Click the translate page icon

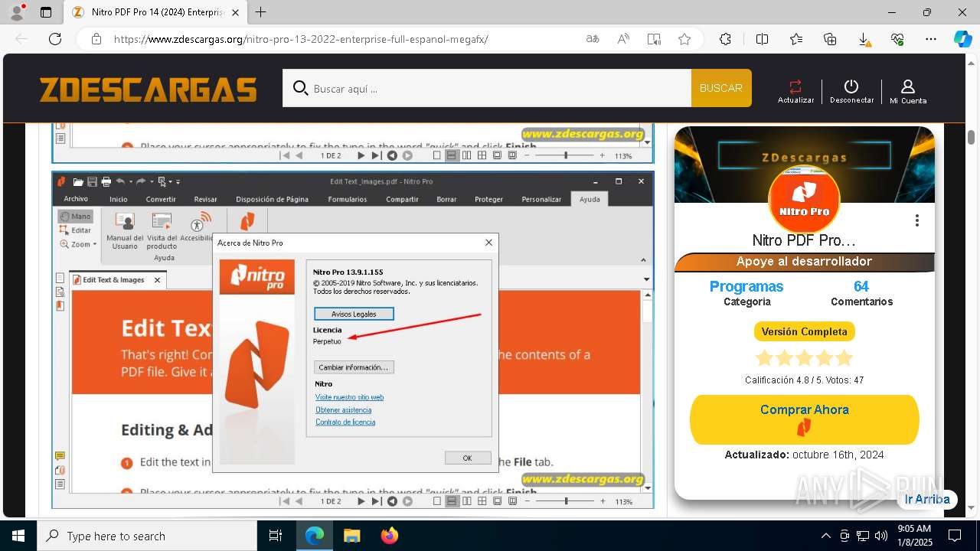(593, 39)
